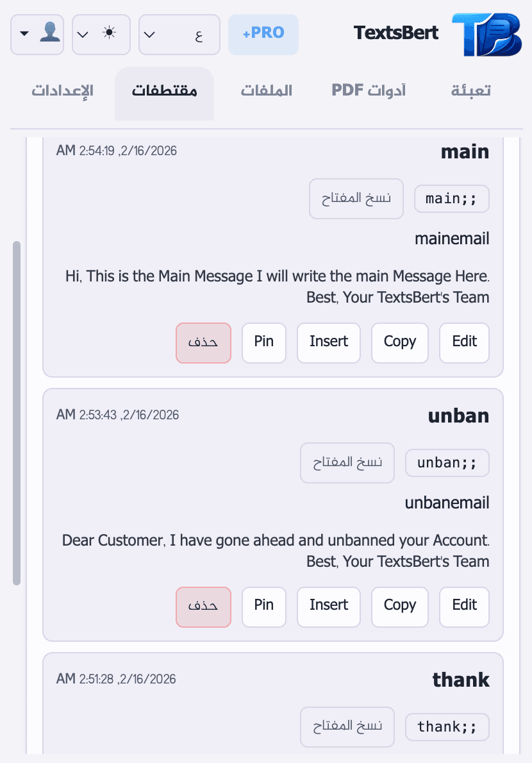
Task: Pin the main snippet
Action: (x=263, y=342)
